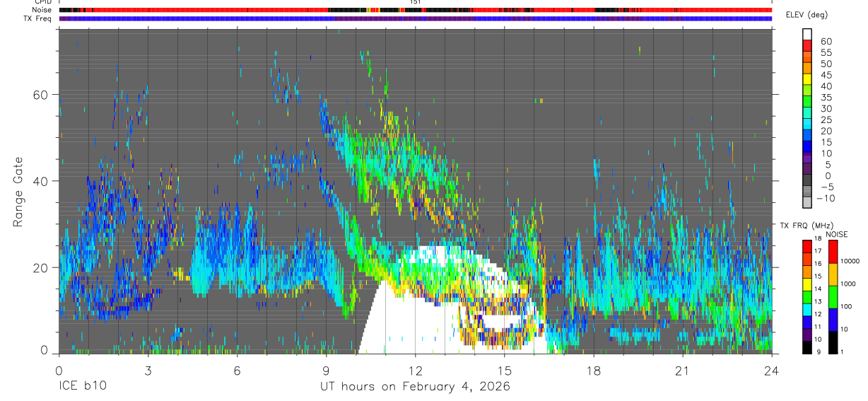Click the '30' label on ELEV colorbar
868x401 pixels.
click(x=826, y=109)
